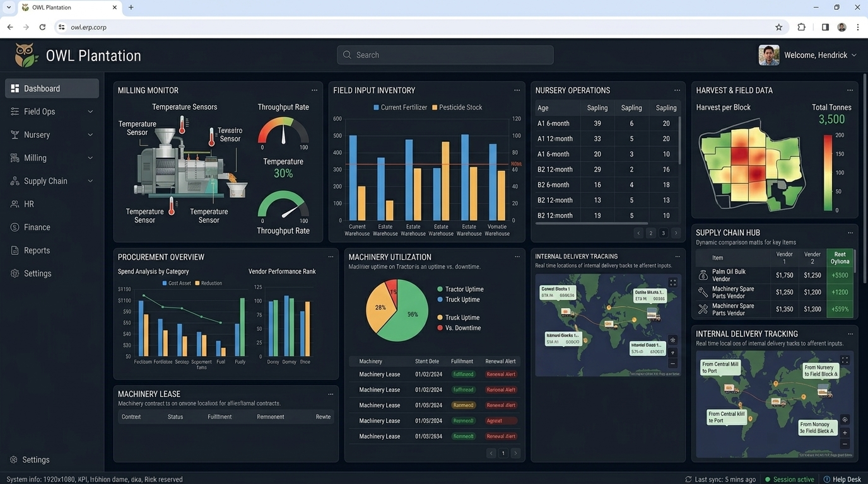This screenshot has width=868, height=484.
Task: Open the Machinery Utilization ellipsis menu
Action: (x=517, y=256)
